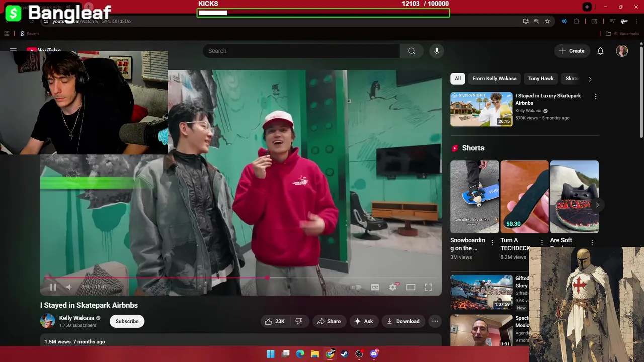Click the YouTube search magnifier button
Image resolution: width=644 pixels, height=362 pixels.
pyautogui.click(x=412, y=51)
